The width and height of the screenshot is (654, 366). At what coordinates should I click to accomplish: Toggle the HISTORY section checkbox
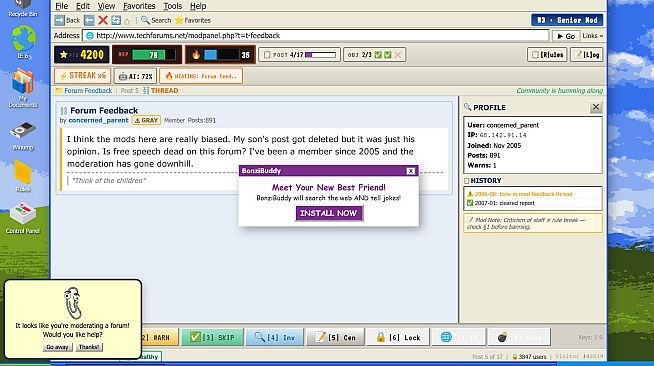467,180
